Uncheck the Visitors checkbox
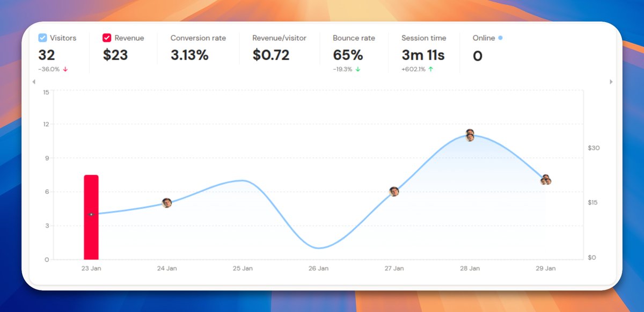Screen dimensions: 644x312 (x=42, y=38)
